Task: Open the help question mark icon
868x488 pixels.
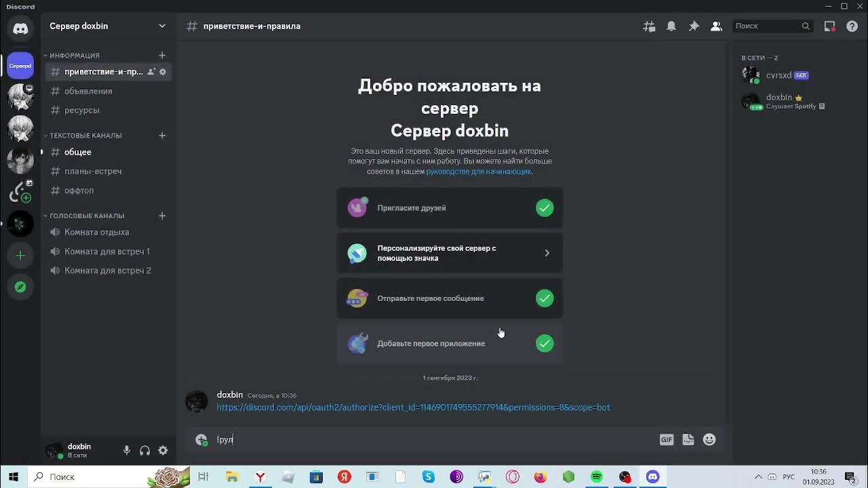Action: point(852,26)
